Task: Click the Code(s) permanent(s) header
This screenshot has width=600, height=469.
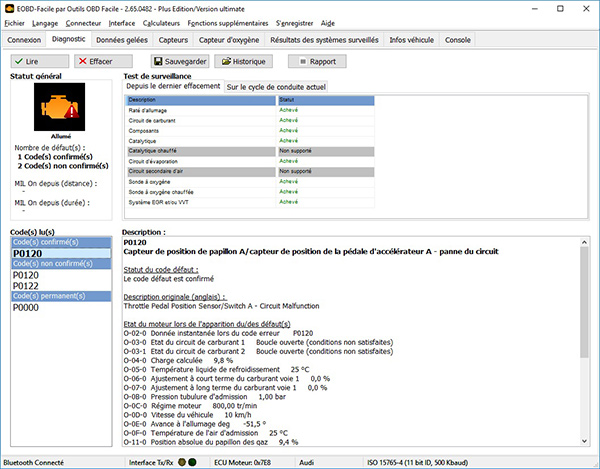Action: 61,296
